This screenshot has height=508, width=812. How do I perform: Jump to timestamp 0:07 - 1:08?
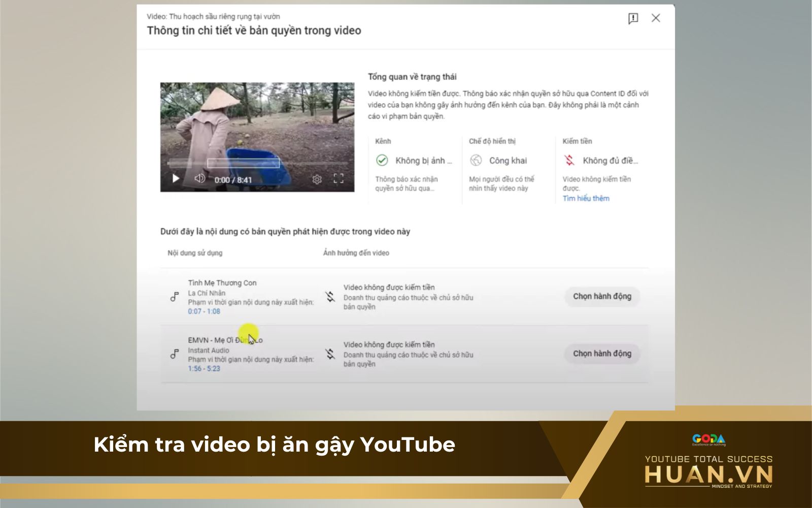coord(204,311)
